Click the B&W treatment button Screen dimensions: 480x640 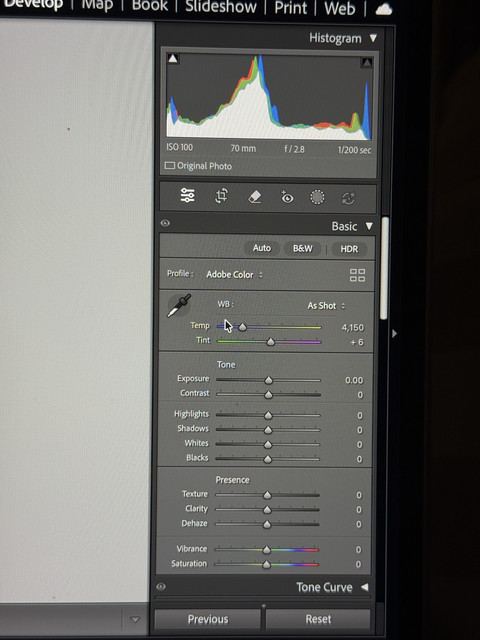(x=302, y=249)
